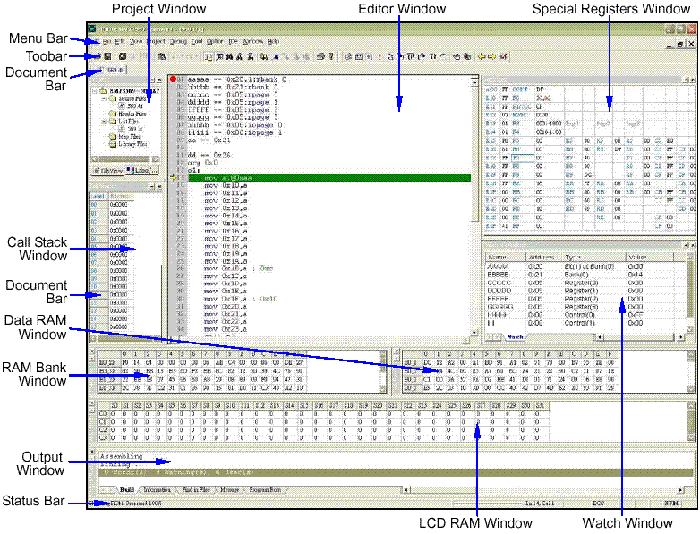Open the Project menu
The width and height of the screenshot is (700, 534).
[x=156, y=42]
